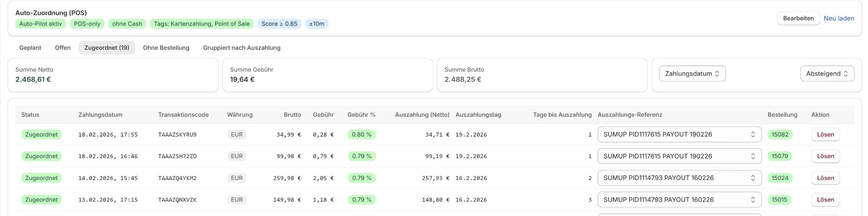868x216 pixels.
Task: Click the Summe Gebühr value 19,64 €
Action: point(242,79)
